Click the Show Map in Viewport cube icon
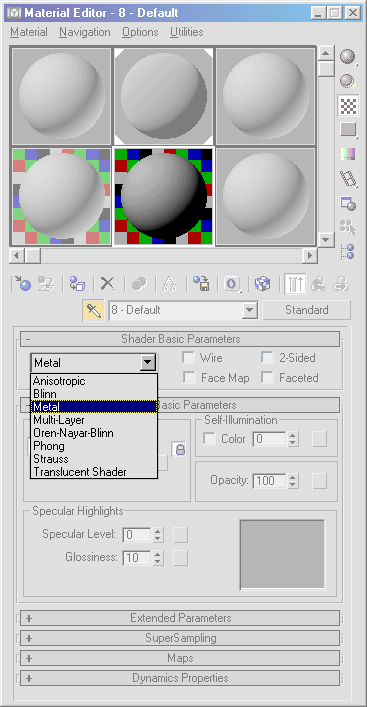This screenshot has width=367, height=707. 262,284
